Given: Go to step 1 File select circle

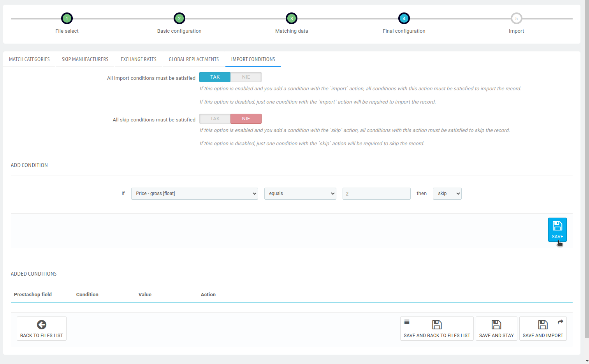Looking at the screenshot, I should 67,18.
